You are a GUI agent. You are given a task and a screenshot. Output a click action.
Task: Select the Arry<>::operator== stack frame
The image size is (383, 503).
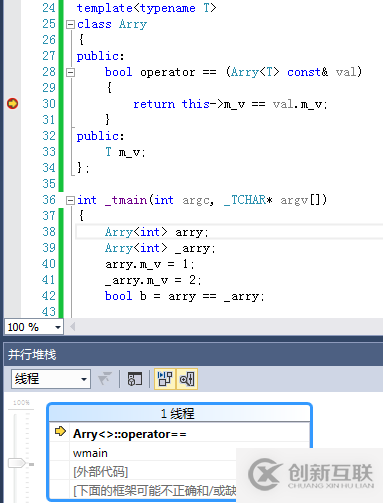[x=180, y=434]
